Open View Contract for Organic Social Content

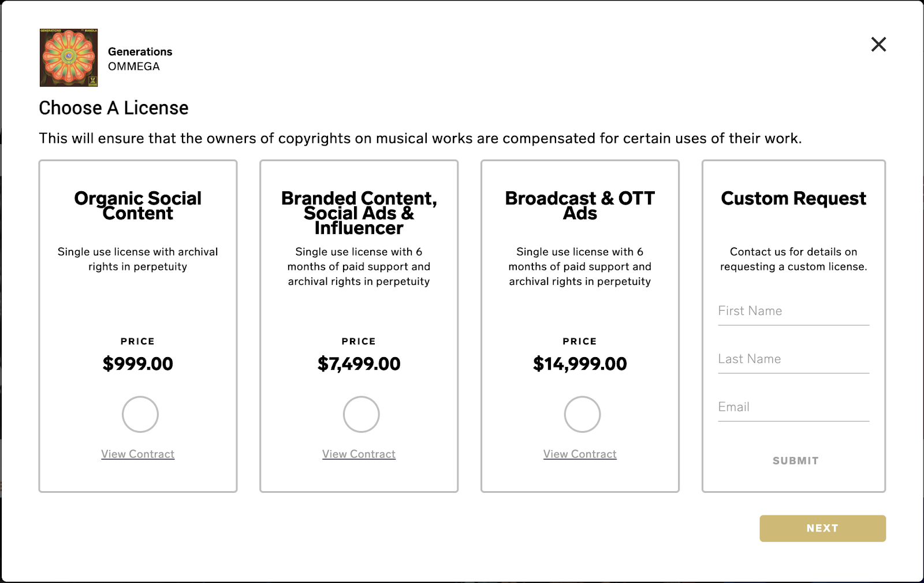138,454
